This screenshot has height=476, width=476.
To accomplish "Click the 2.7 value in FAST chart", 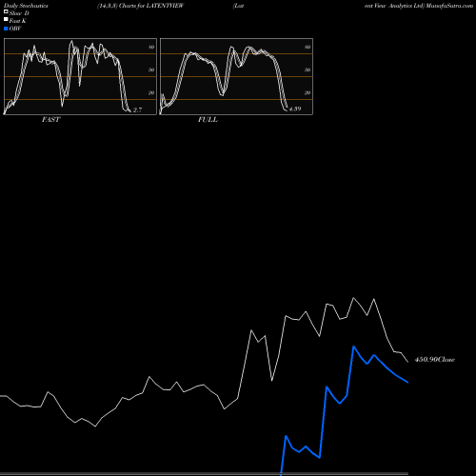I will (x=137, y=110).
